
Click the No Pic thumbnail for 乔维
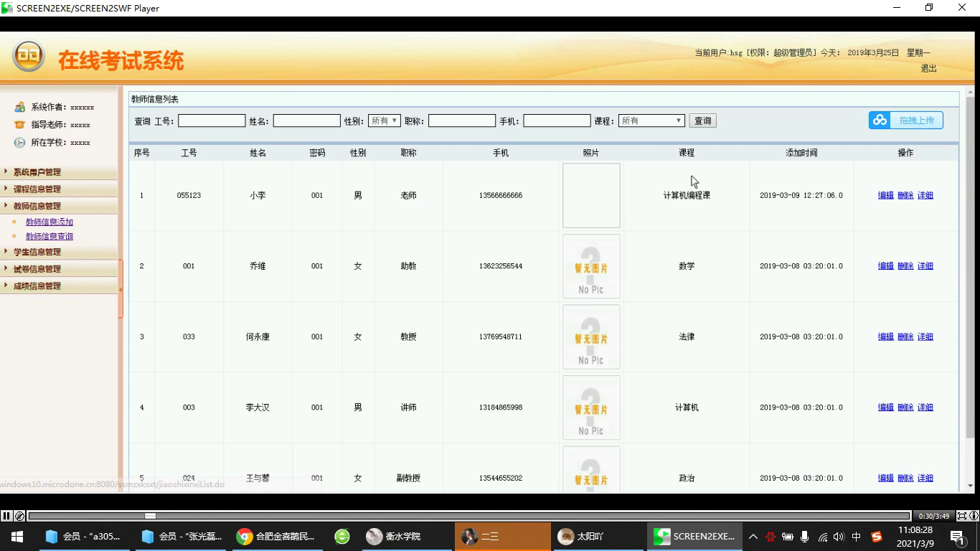591,266
